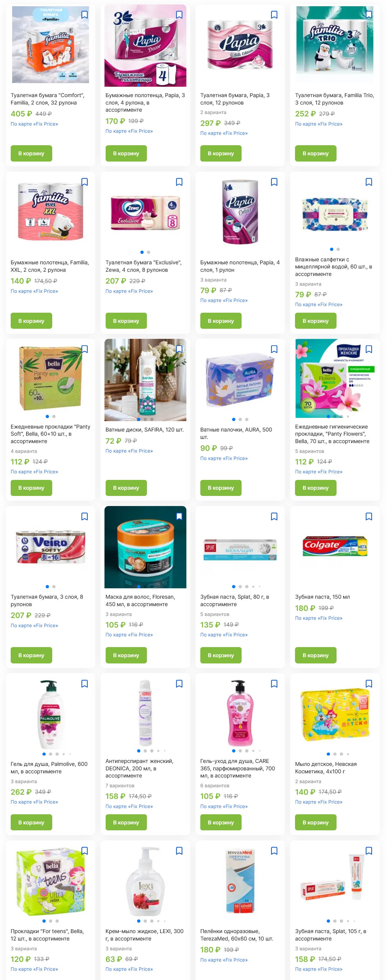This screenshot has height=980, width=387.
Task: Bookmark the TerezaMed disposable pads
Action: (x=274, y=851)
